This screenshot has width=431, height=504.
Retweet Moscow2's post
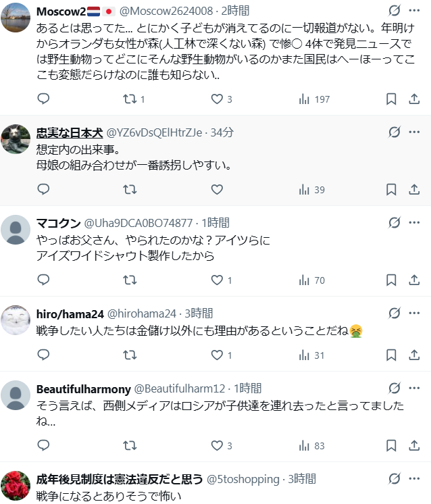pos(130,99)
